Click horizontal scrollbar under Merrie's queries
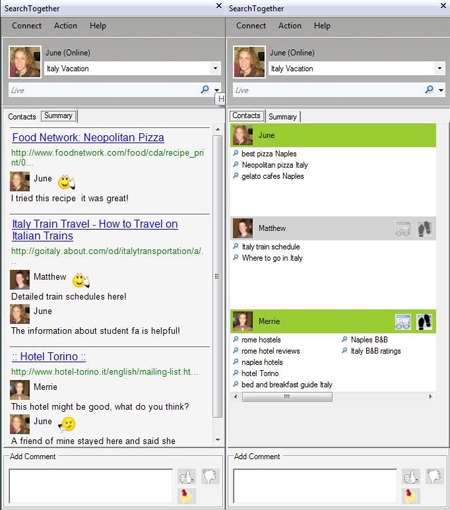450x510 pixels. [287, 397]
